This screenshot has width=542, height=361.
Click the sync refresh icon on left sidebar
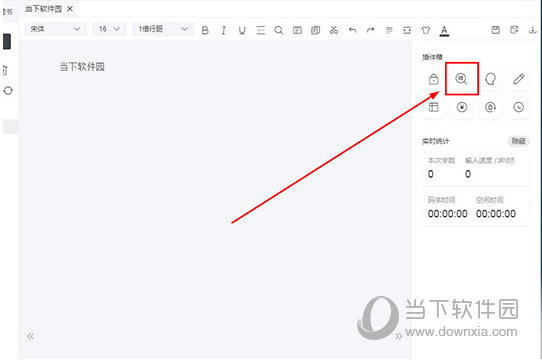[x=8, y=91]
